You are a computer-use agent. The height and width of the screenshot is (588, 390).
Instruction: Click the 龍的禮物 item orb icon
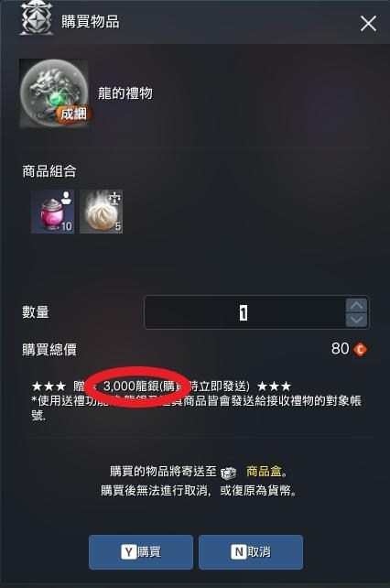click(54, 93)
